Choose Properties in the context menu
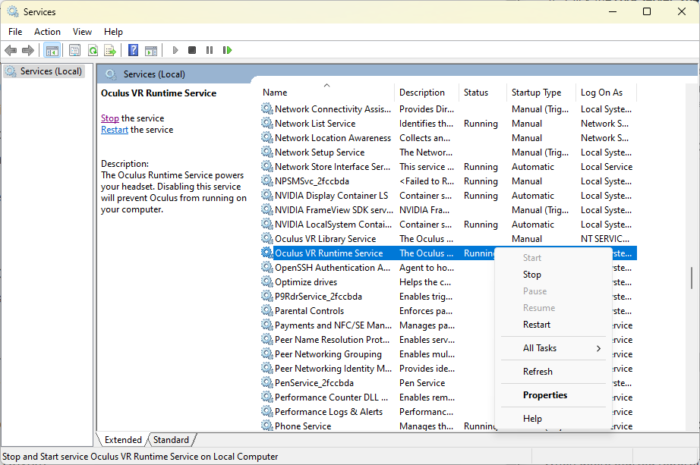Screen dimensions: 700x465 coord(544,395)
